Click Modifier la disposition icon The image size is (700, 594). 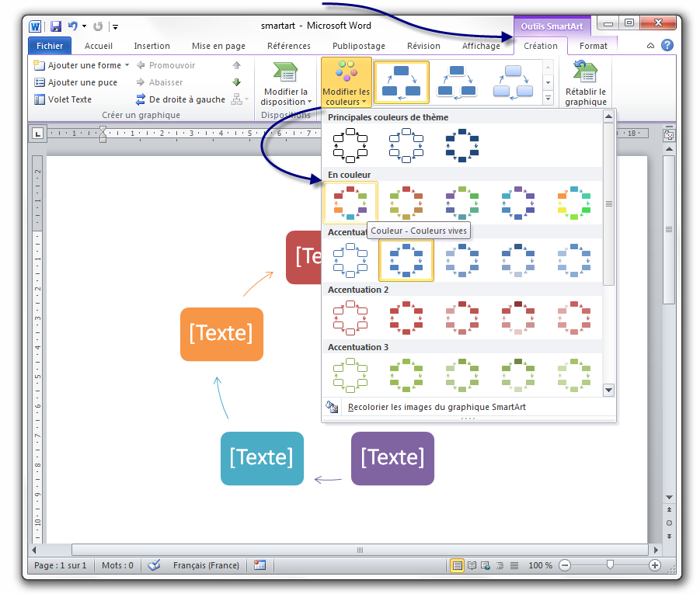(x=285, y=73)
